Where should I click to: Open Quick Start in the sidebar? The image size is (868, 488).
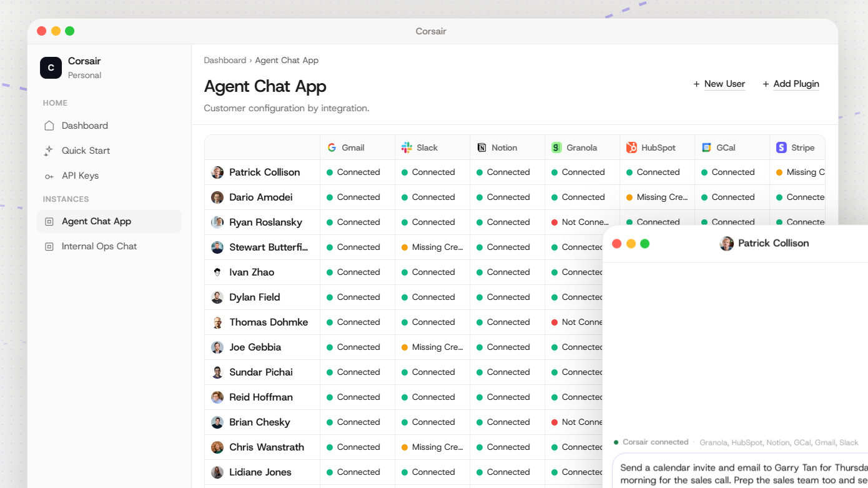pyautogui.click(x=109, y=151)
